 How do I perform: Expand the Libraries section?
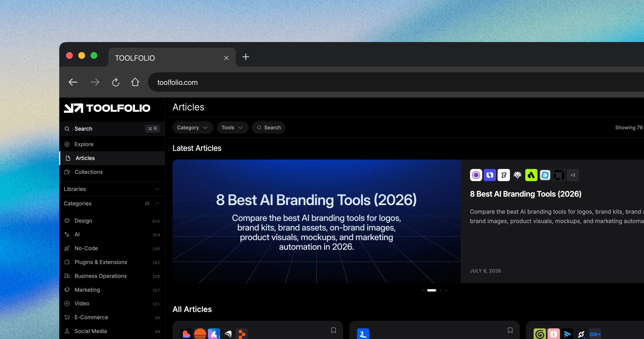[112, 189]
